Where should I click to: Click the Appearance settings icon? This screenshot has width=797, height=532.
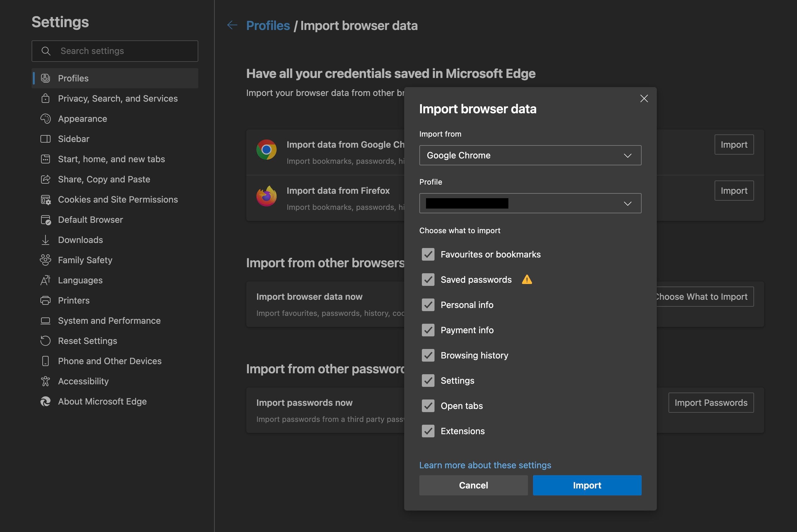(x=46, y=118)
